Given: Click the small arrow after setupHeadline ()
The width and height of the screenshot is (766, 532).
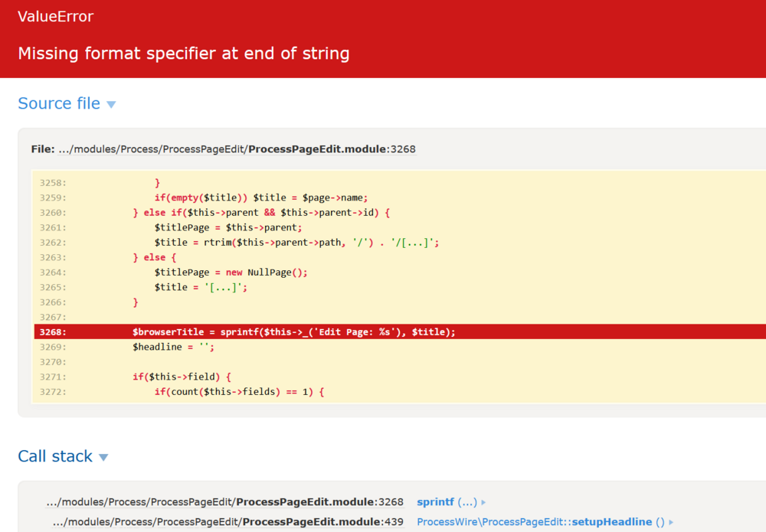Looking at the screenshot, I should pos(671,523).
